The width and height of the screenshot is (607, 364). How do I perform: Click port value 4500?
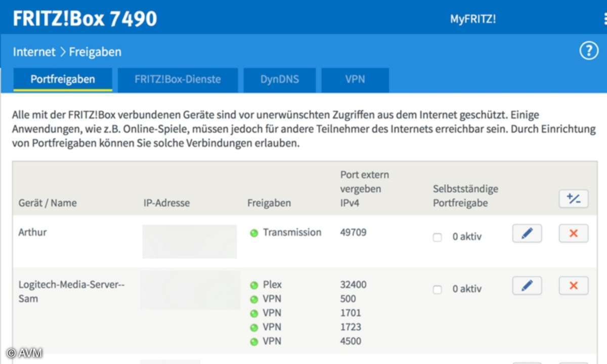tap(351, 341)
